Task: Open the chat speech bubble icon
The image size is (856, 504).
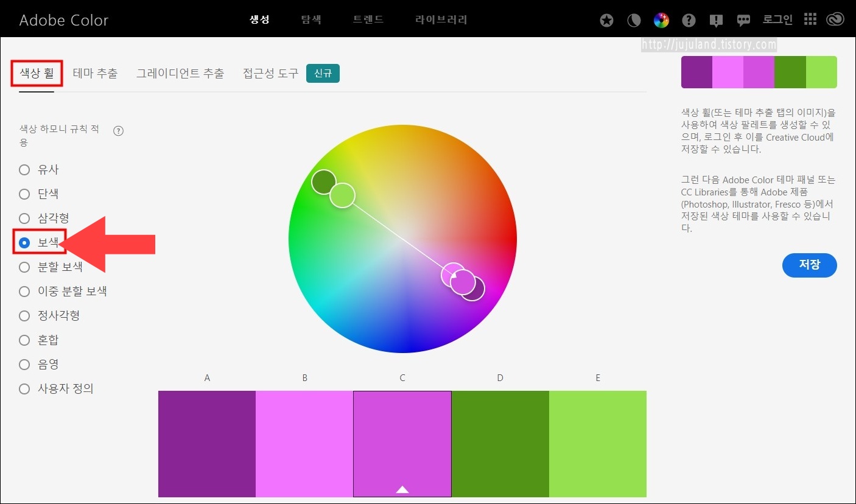Action: coord(743,21)
